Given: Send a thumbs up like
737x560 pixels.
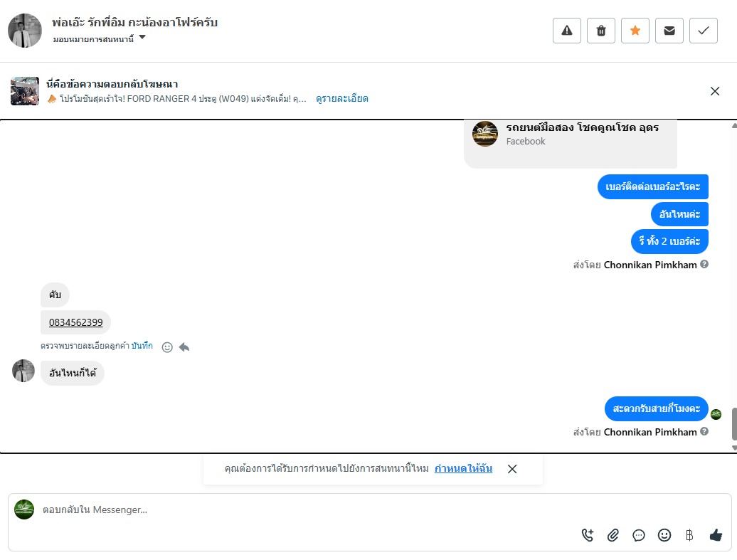Looking at the screenshot, I should (716, 535).
